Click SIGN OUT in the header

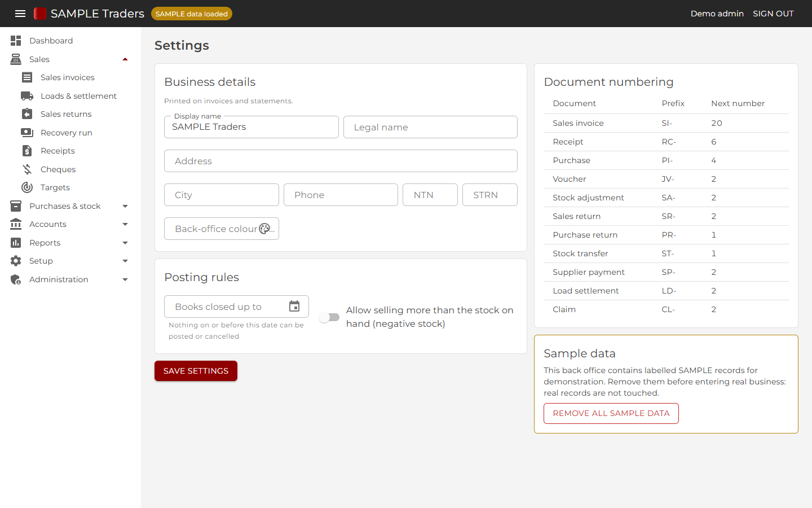click(x=773, y=14)
